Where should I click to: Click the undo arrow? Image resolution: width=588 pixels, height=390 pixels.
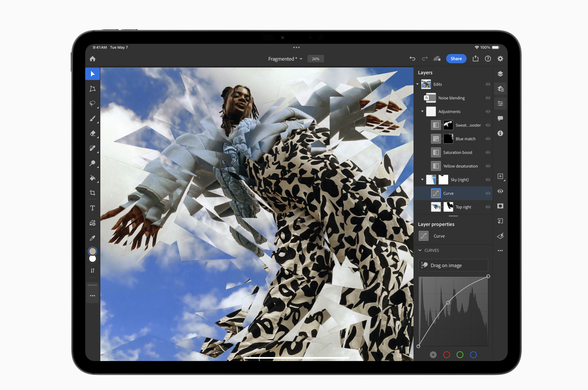[412, 59]
